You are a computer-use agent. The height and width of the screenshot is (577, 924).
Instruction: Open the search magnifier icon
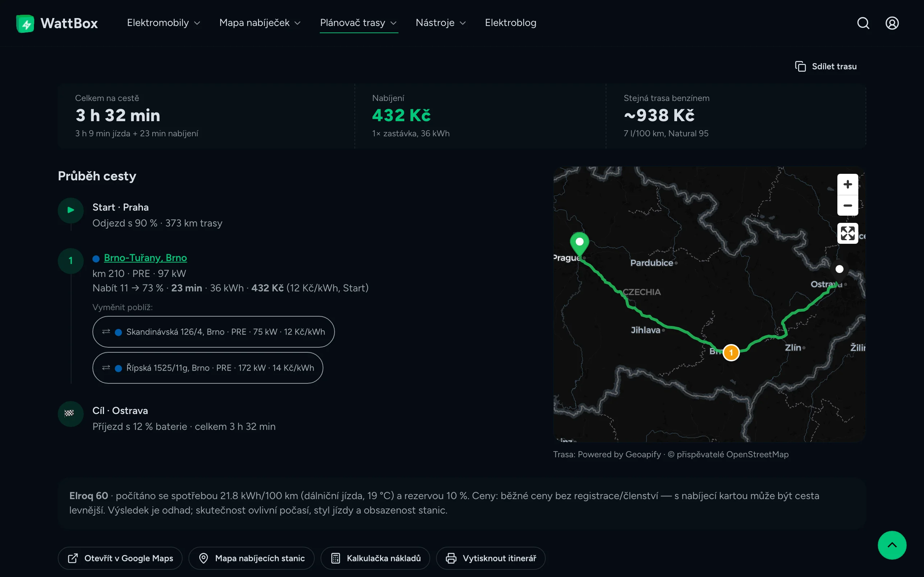pyautogui.click(x=863, y=23)
